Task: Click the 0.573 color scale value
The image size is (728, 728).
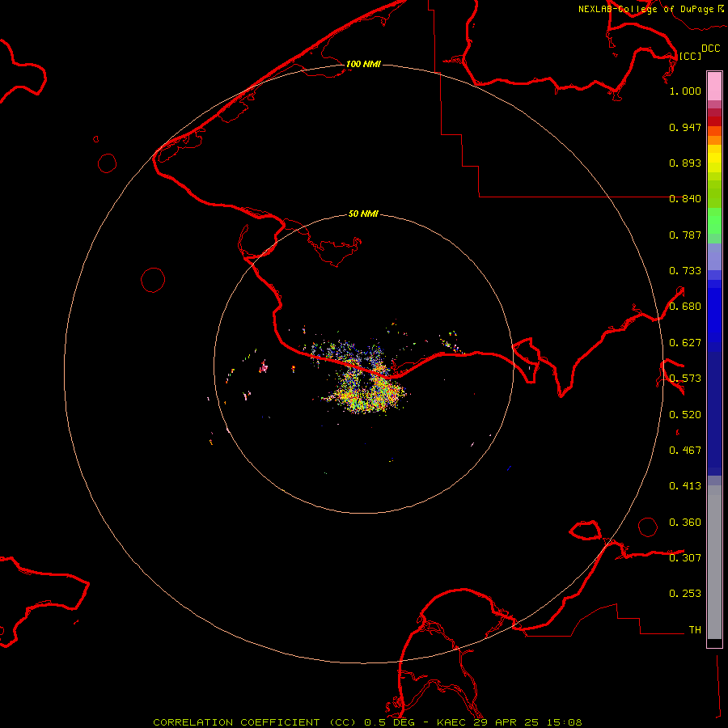Action: point(685,379)
